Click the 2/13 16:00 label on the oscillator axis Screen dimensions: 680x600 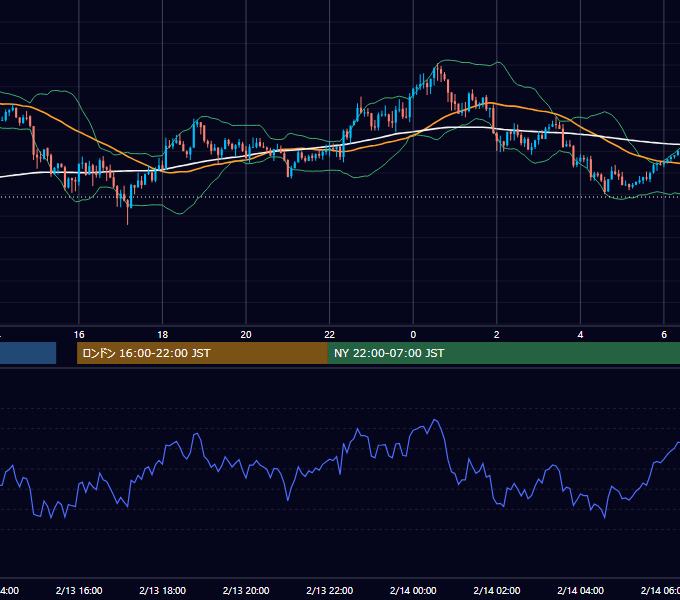pyautogui.click(x=79, y=590)
